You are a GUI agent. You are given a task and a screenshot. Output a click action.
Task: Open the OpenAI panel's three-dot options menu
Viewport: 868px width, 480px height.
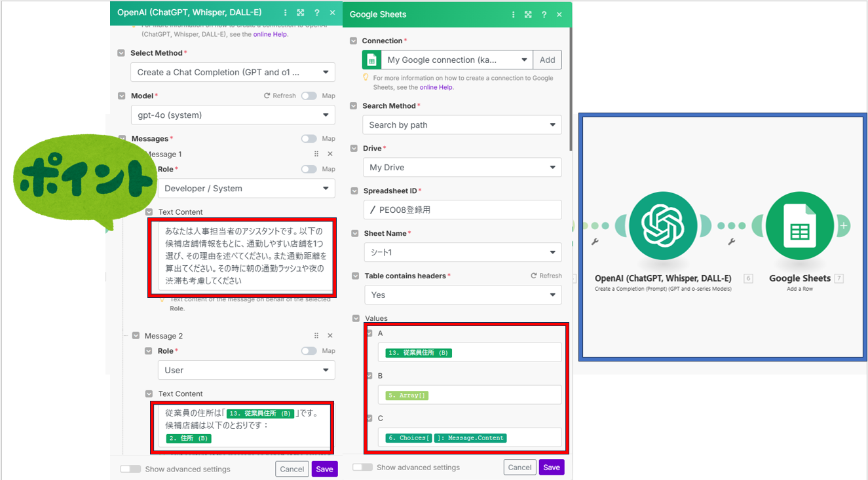pyautogui.click(x=285, y=12)
